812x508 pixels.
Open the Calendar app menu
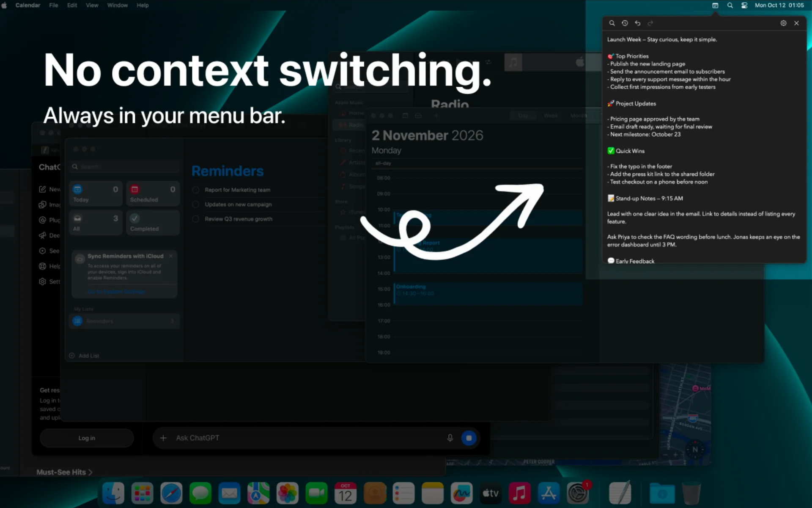(x=28, y=6)
